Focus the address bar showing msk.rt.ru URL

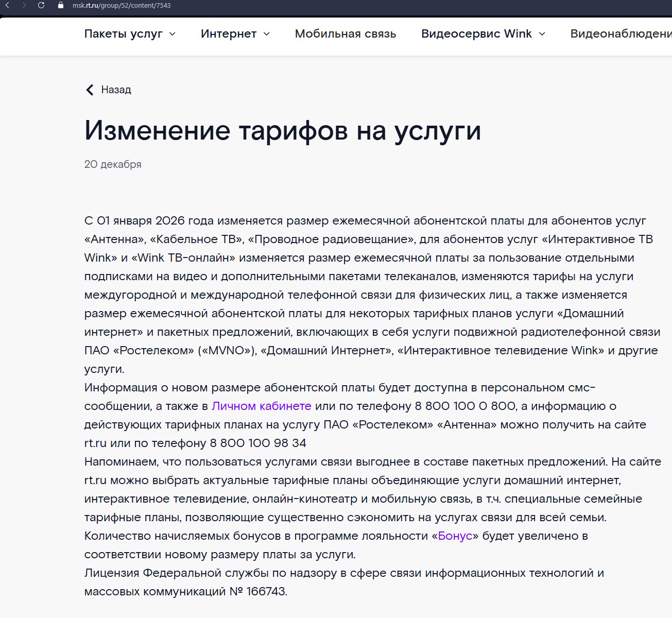(x=122, y=6)
